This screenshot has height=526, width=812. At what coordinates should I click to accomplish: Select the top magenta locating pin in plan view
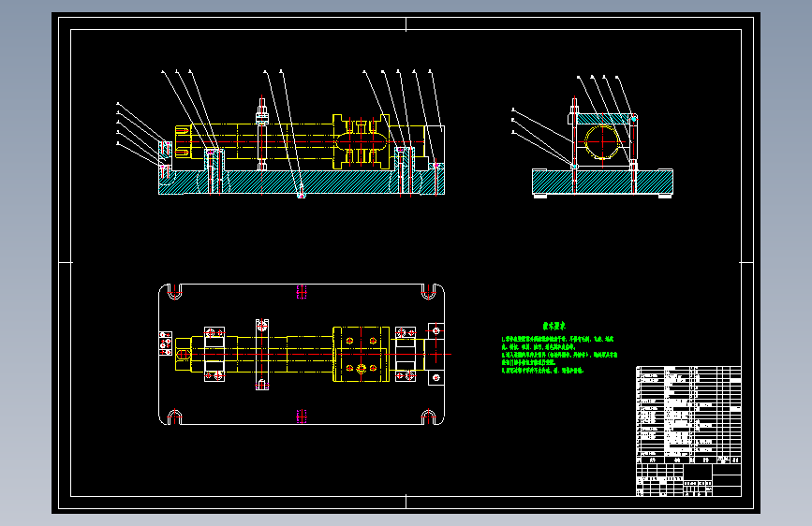tap(302, 292)
